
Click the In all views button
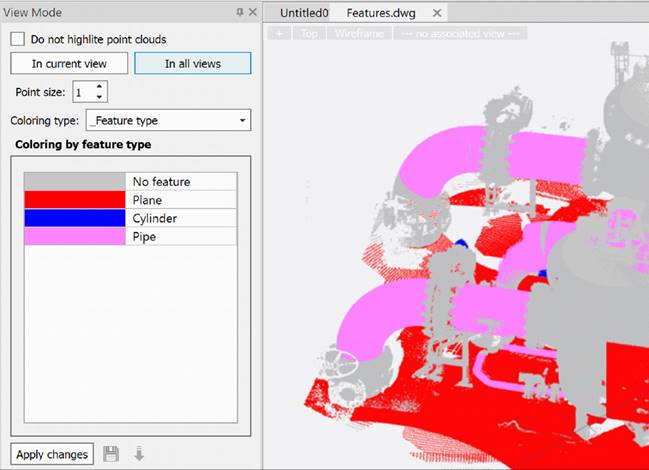point(192,63)
